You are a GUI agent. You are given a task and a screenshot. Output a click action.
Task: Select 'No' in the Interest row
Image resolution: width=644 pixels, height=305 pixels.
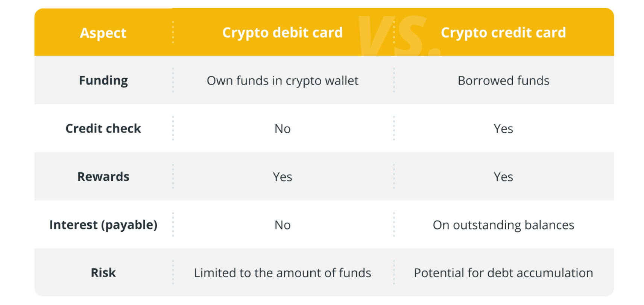(282, 225)
